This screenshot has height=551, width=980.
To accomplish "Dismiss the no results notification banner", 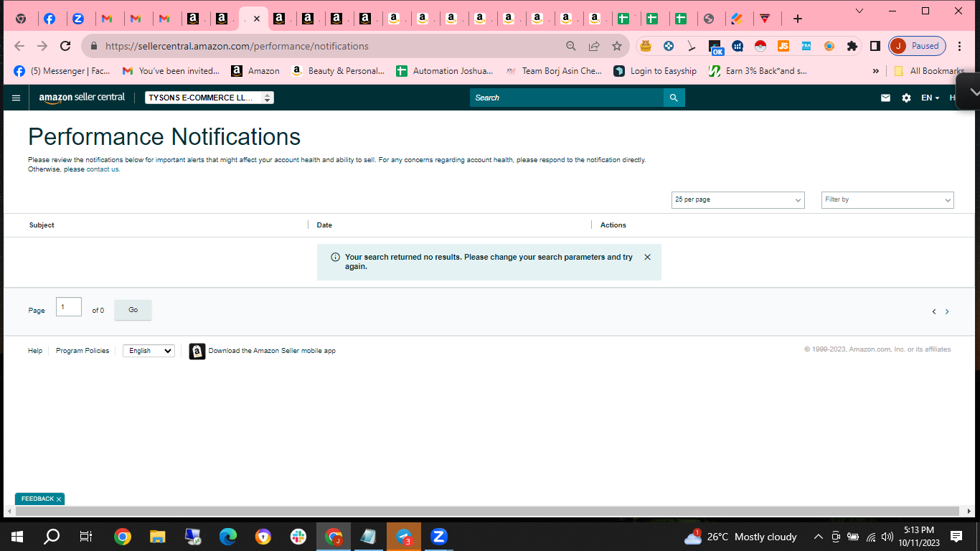I will point(647,257).
